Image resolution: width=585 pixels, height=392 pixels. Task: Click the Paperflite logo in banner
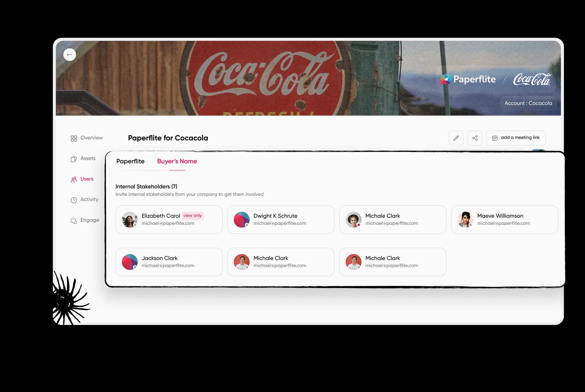tap(468, 80)
